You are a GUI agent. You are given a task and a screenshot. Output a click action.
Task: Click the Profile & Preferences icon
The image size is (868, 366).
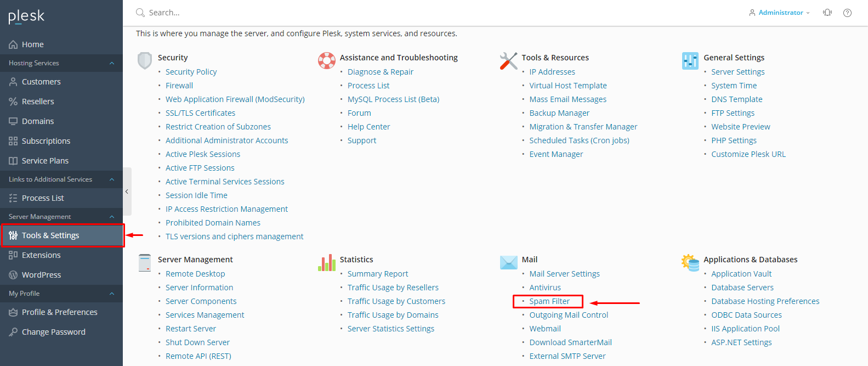pos(13,312)
